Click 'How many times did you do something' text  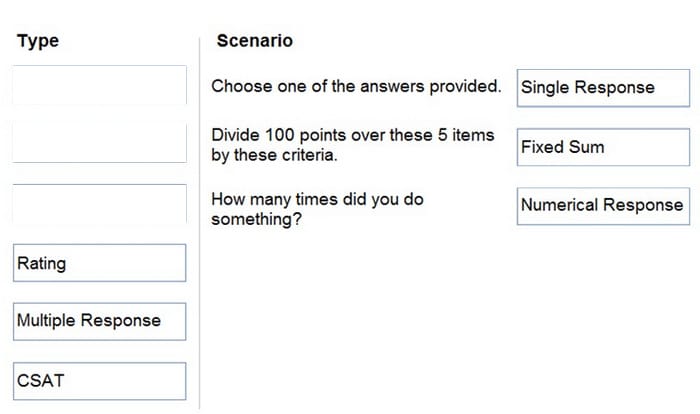(x=317, y=209)
